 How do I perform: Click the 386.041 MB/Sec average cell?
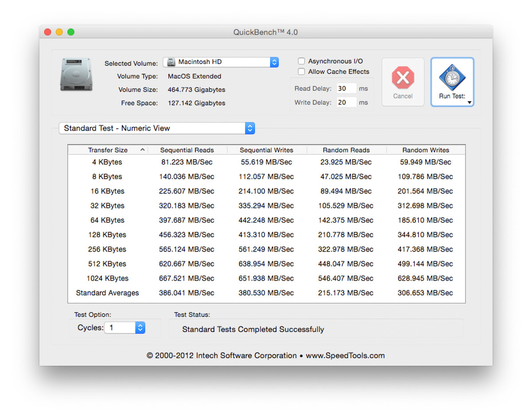(187, 293)
